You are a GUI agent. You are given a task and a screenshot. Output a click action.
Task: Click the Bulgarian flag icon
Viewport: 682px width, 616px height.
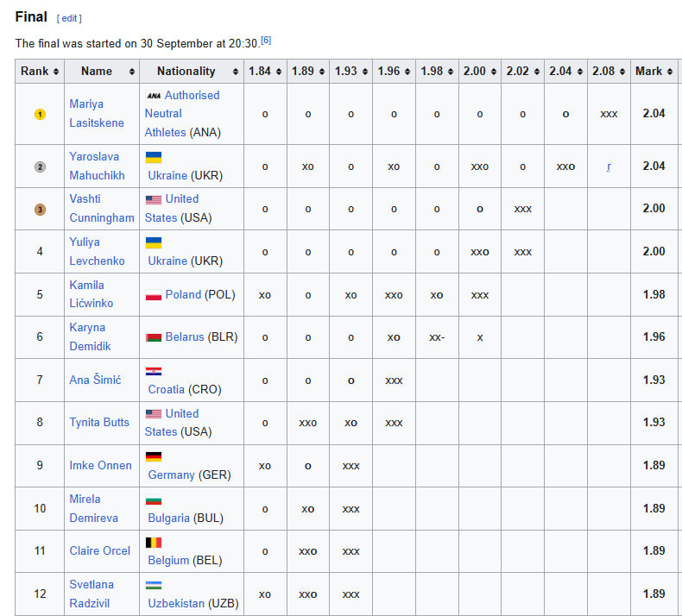click(153, 500)
